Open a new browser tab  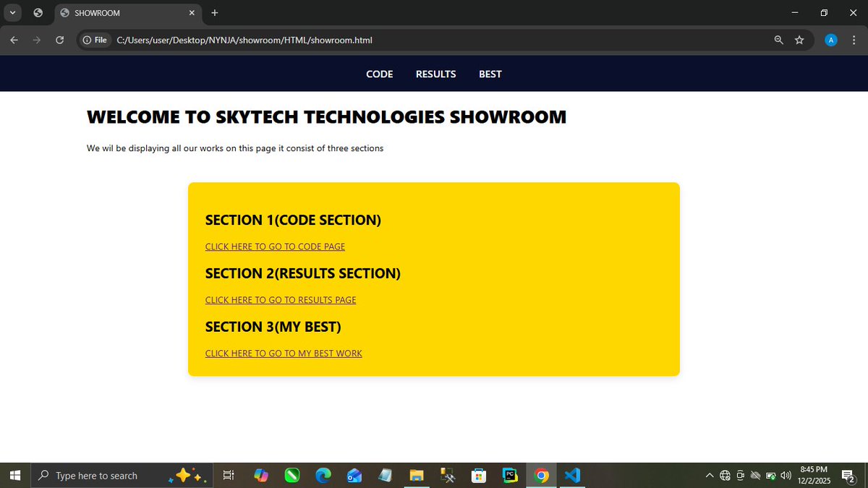click(x=214, y=12)
